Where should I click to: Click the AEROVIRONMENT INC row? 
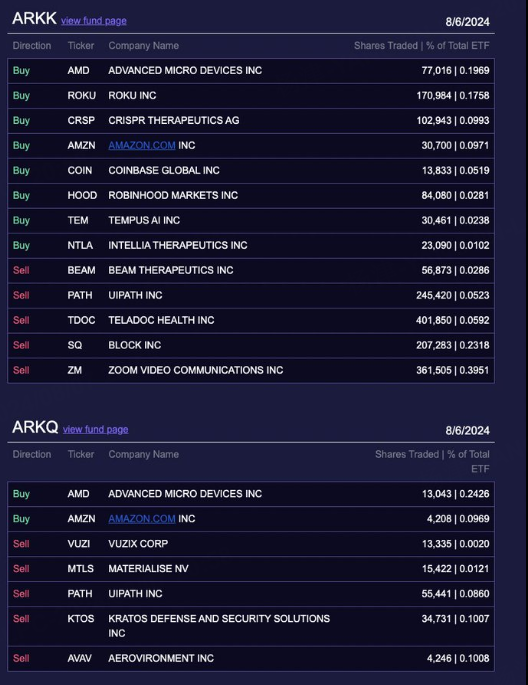click(251, 658)
